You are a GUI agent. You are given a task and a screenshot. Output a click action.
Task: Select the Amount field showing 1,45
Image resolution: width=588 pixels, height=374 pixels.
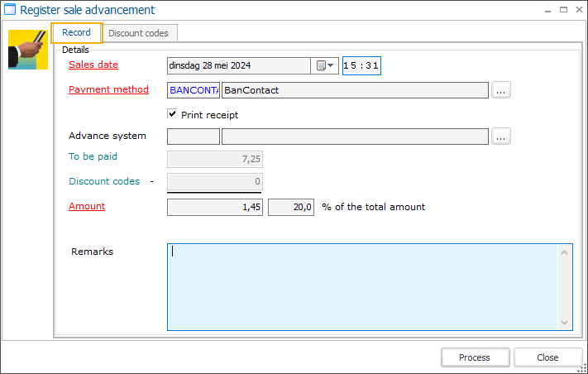(x=215, y=207)
